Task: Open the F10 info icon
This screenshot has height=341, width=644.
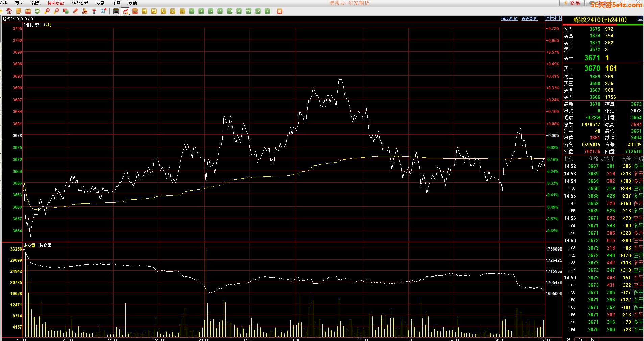Action: 28,11
